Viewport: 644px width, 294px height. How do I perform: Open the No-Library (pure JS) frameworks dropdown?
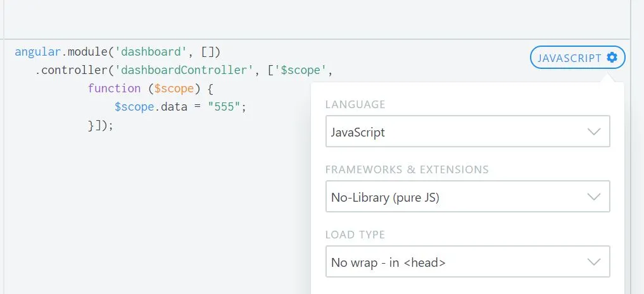[467, 197]
